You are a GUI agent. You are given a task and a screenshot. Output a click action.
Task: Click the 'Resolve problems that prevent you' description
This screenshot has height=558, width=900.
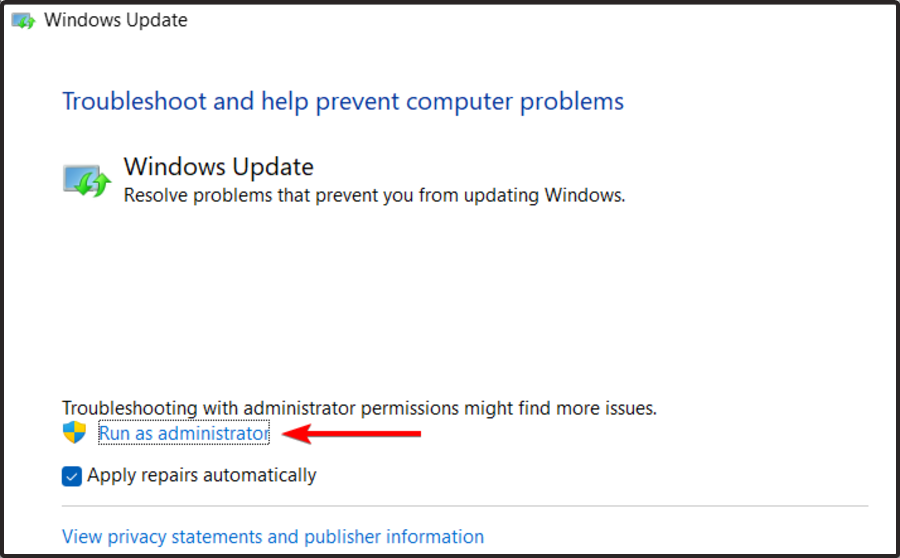tap(374, 195)
